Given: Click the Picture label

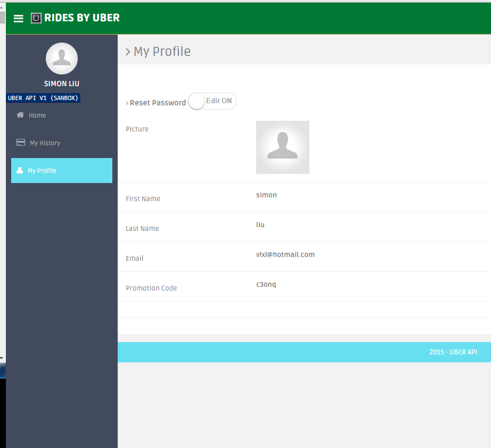Looking at the screenshot, I should pyautogui.click(x=137, y=129).
